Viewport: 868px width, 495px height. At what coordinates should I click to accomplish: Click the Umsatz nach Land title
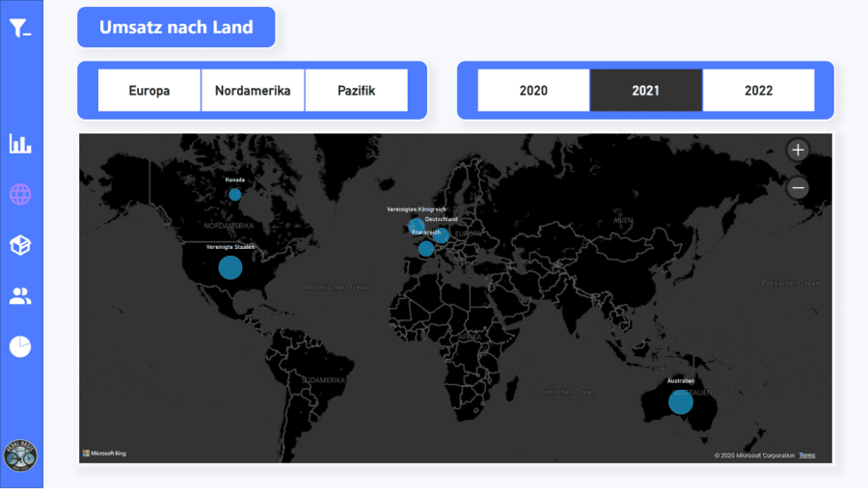176,27
